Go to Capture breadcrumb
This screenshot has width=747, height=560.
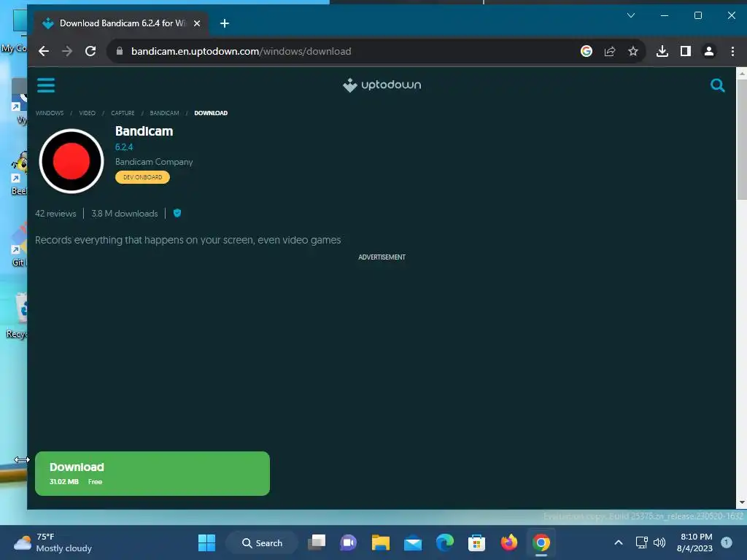tap(123, 113)
